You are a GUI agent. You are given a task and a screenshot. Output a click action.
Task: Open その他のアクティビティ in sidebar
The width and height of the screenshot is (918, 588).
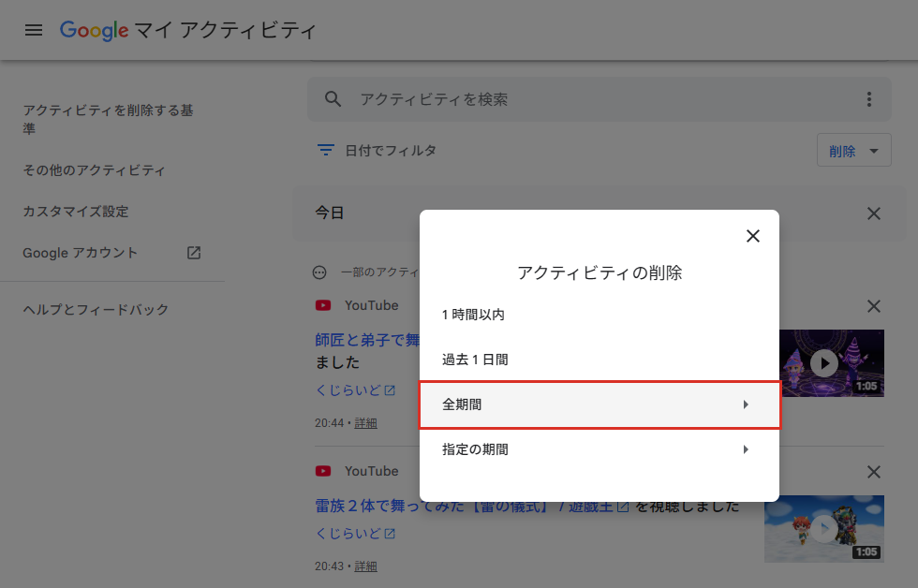click(x=95, y=170)
